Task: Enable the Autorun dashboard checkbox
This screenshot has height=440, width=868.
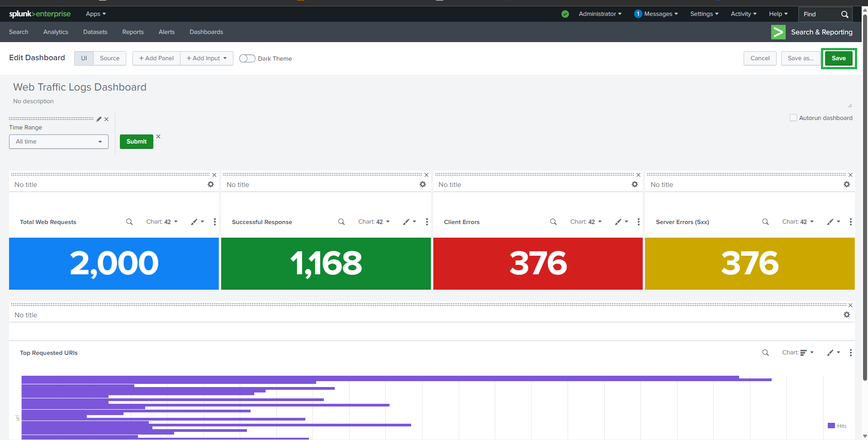Action: [x=793, y=118]
